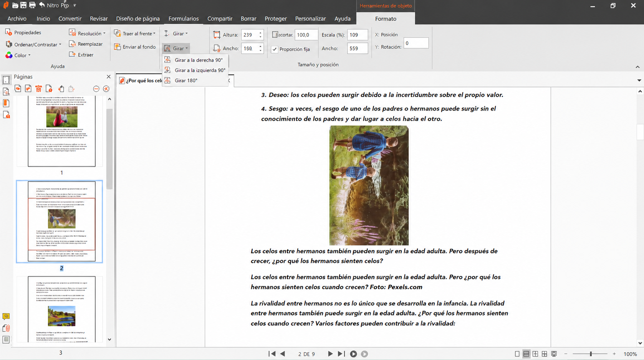644x360 pixels.
Task: Click the Print icon in title bar
Action: pos(32,5)
